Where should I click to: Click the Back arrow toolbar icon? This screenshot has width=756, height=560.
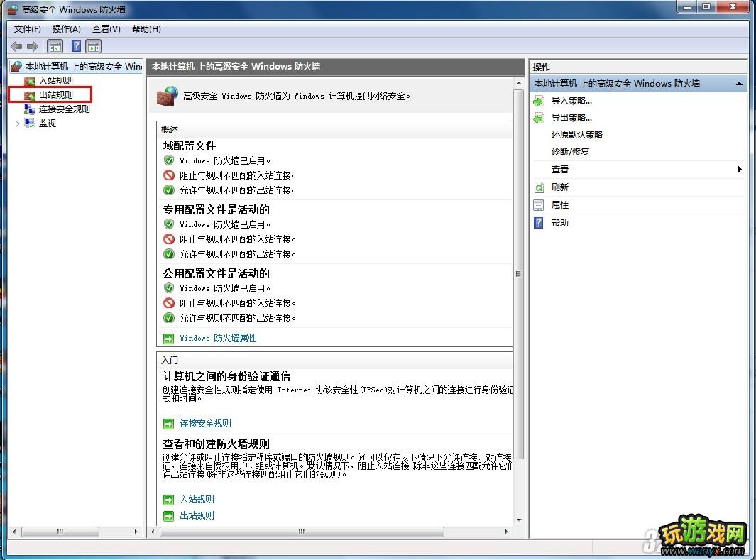click(16, 47)
